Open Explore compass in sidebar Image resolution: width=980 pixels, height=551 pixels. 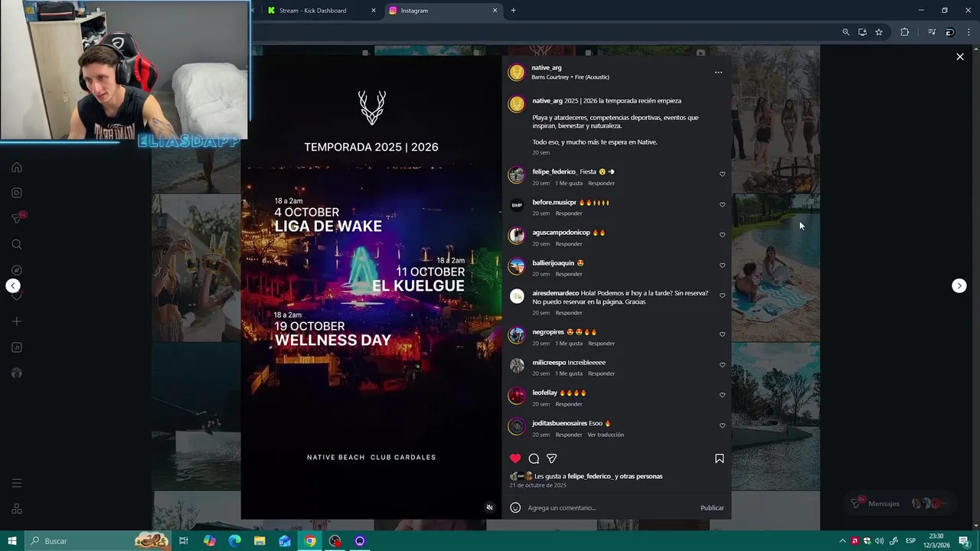[x=17, y=270]
